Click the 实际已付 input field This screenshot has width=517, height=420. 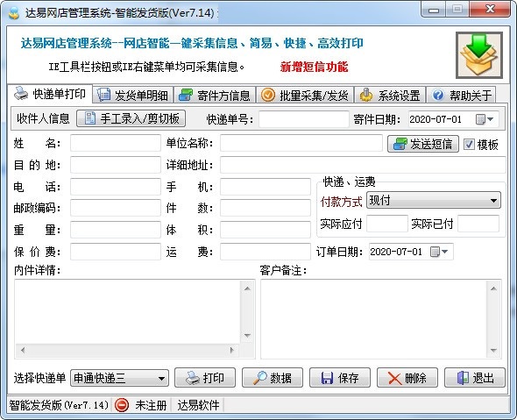tap(478, 224)
